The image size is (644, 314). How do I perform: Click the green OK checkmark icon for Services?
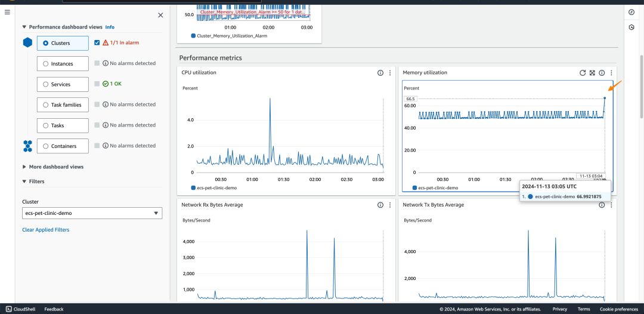(106, 84)
